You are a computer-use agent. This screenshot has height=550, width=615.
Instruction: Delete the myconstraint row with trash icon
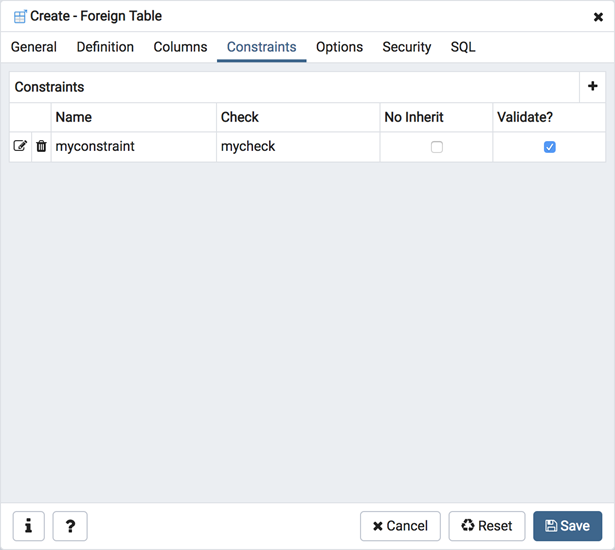[x=41, y=146]
